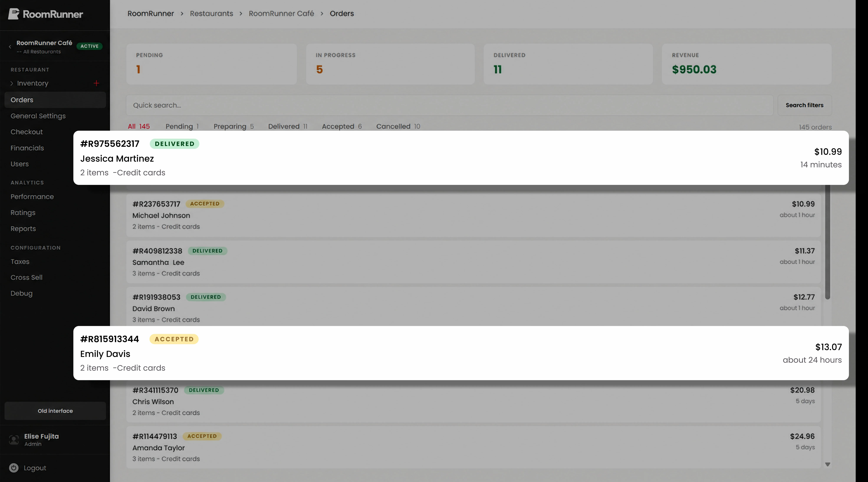Screen dimensions: 868x482
Task: Expand the Inventory chevron in sidebar
Action: 12,83
